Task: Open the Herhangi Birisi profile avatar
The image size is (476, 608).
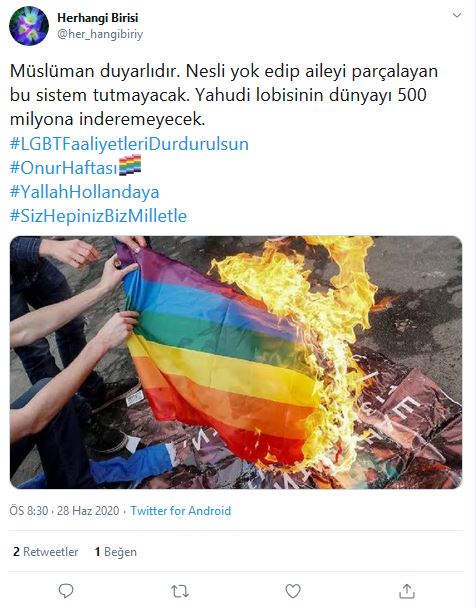Action: 29,26
